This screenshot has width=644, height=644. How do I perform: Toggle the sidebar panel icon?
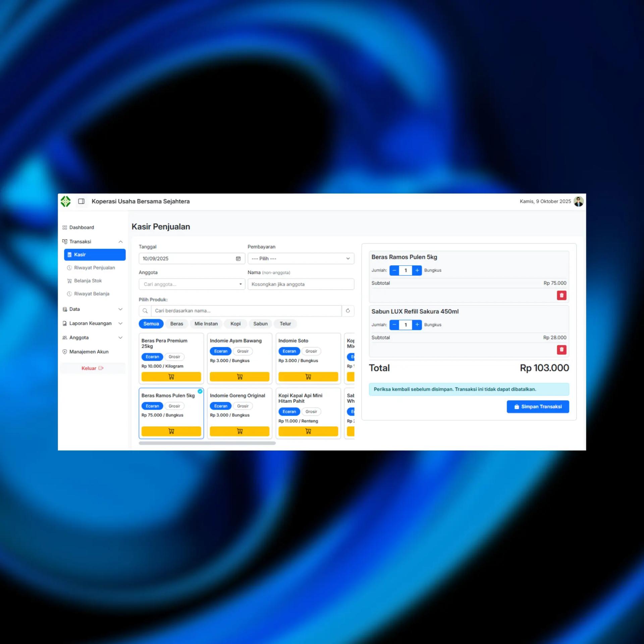coord(81,201)
